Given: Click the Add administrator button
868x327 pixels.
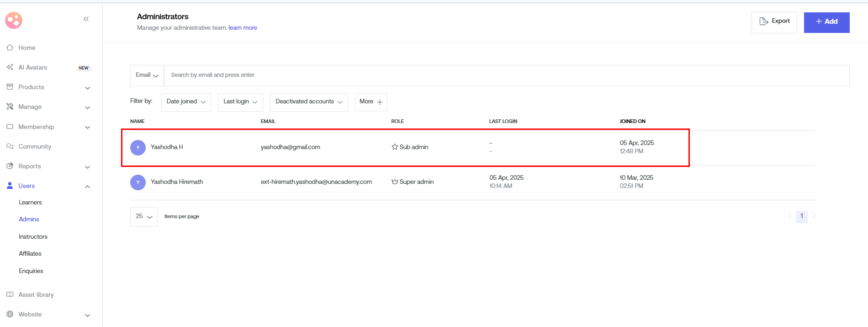Looking at the screenshot, I should click(826, 22).
